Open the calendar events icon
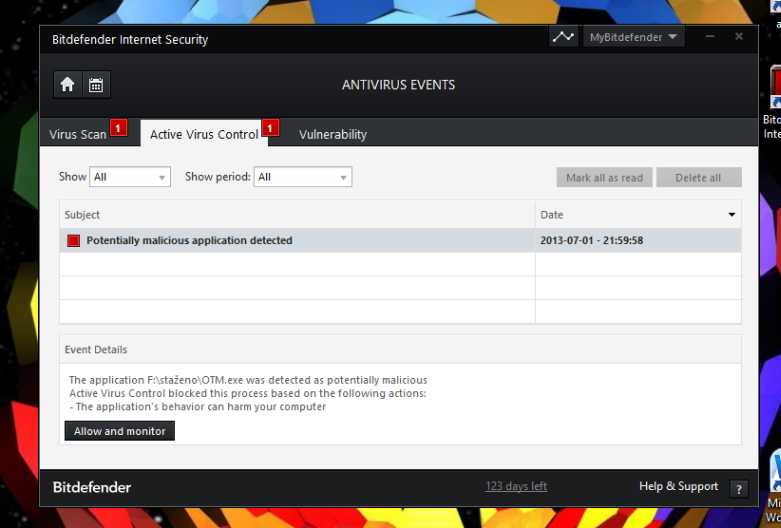 96,85
